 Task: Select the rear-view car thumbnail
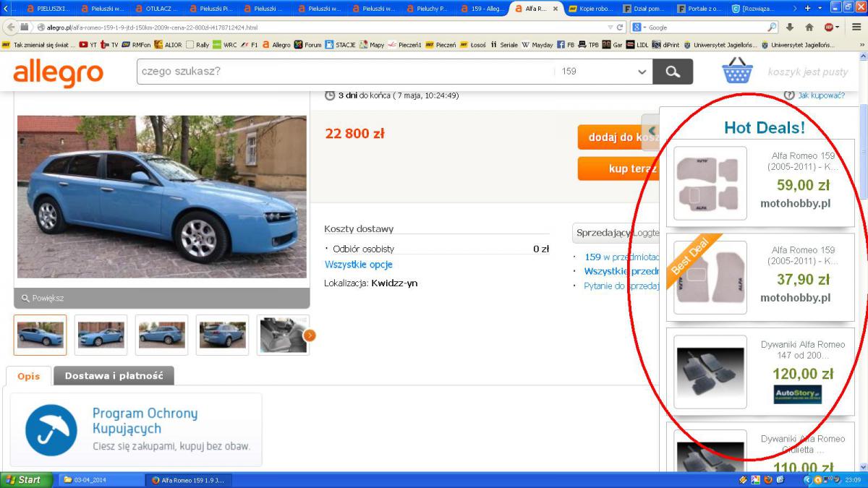point(223,335)
